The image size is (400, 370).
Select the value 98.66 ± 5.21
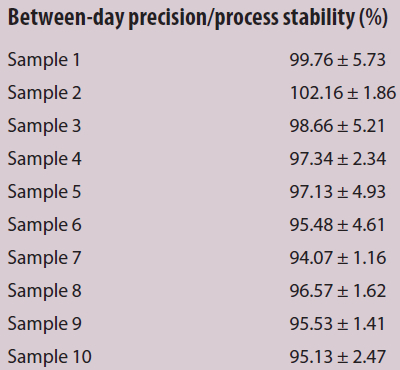point(337,126)
